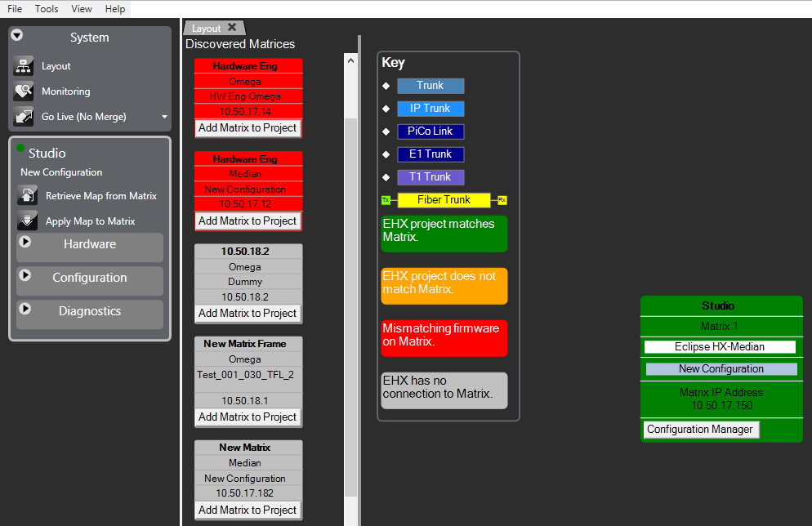Open Monitoring via its magnifier icon
The height and width of the screenshot is (526, 812).
pos(24,91)
